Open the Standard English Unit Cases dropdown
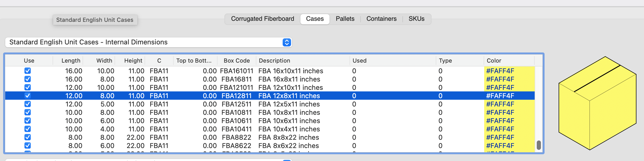Image resolution: width=644 pixels, height=161 pixels. [148, 42]
